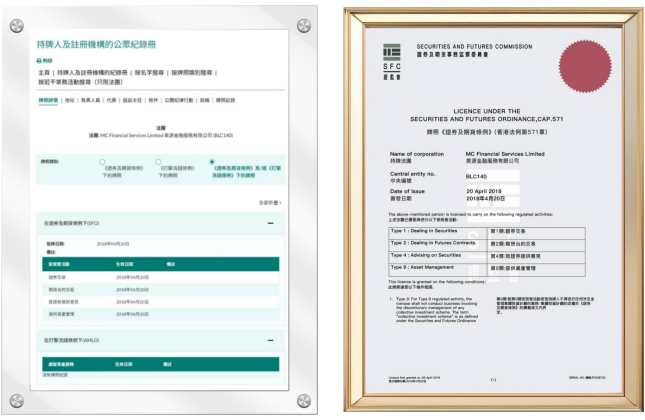This screenshot has width=645, height=420.
Task: Click LICENCE UNDER THE title on the certificate
Action: pos(487,111)
